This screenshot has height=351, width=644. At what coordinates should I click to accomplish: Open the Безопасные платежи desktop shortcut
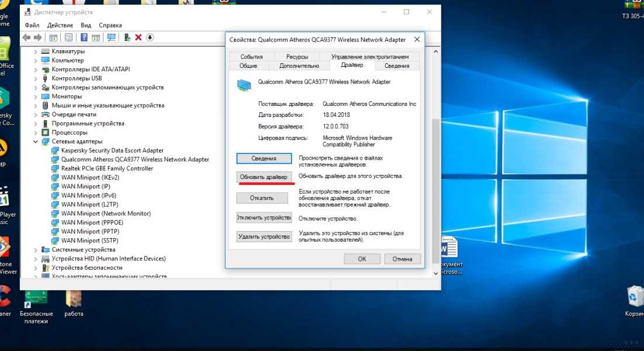(x=36, y=307)
